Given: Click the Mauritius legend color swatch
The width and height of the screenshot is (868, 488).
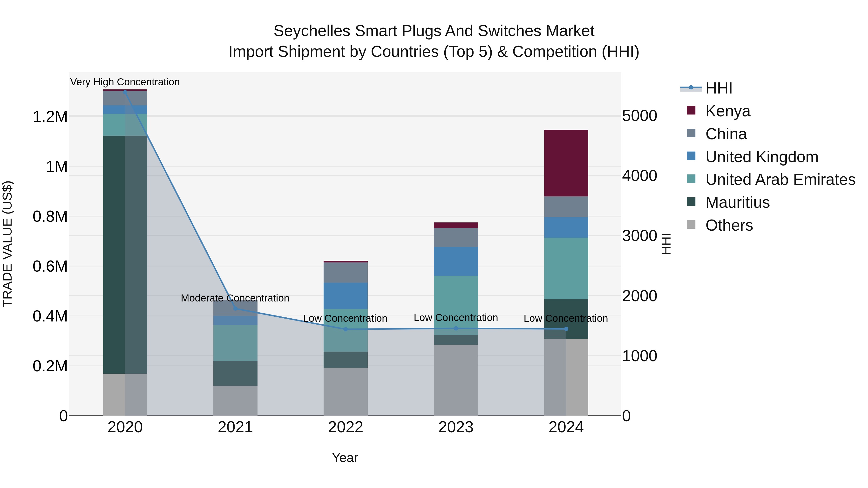Looking at the screenshot, I should point(691,202).
